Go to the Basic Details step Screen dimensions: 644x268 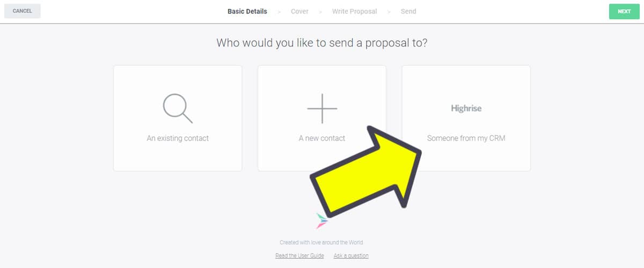click(247, 11)
